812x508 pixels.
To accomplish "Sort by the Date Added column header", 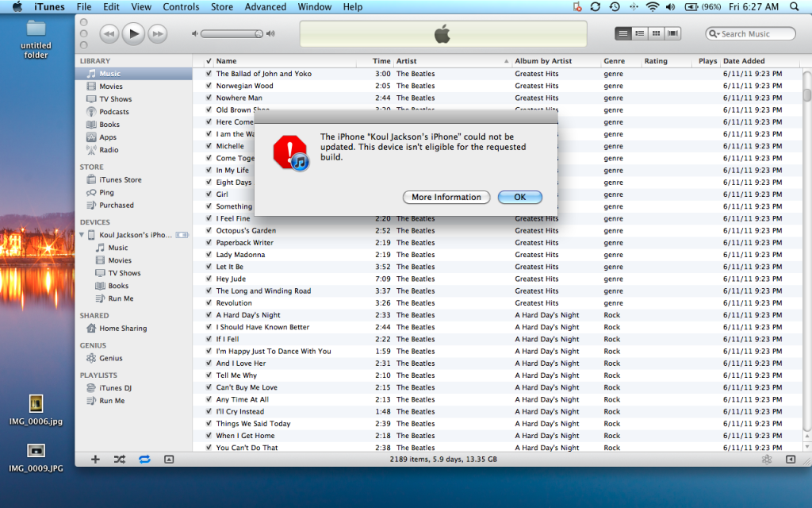I will click(x=760, y=61).
